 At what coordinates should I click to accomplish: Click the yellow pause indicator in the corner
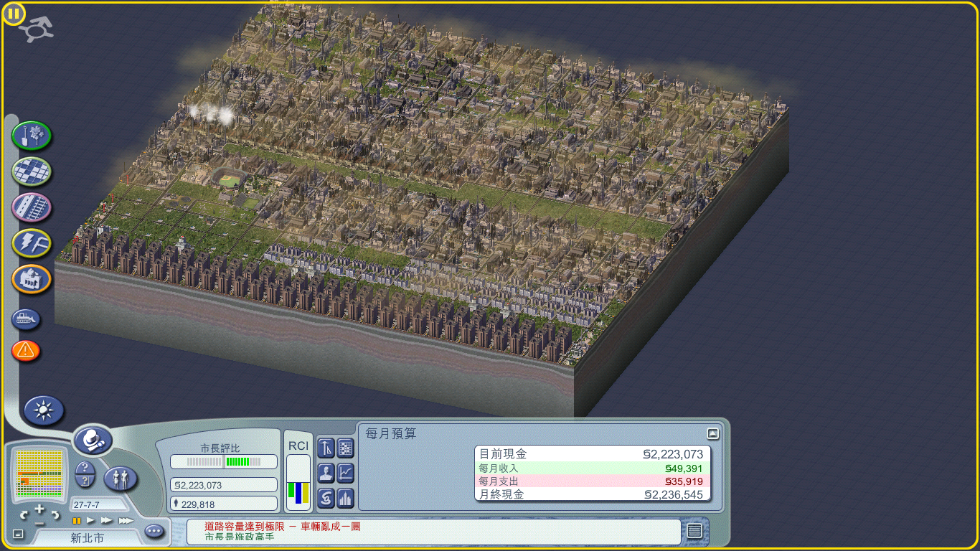pyautogui.click(x=14, y=14)
